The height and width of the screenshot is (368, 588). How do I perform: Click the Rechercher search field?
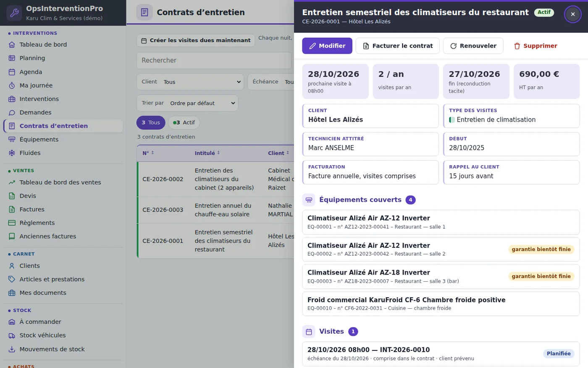point(214,61)
